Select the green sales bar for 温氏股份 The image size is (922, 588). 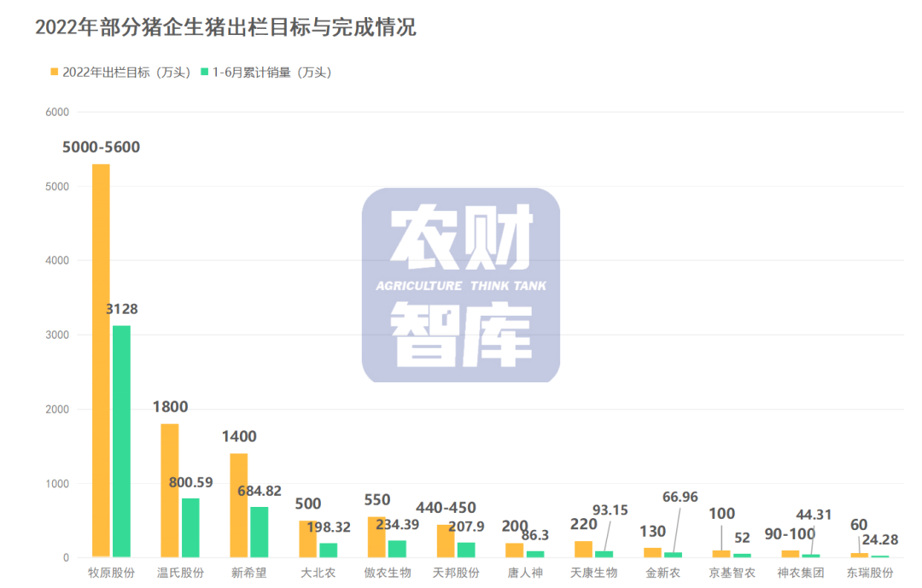tap(190, 527)
